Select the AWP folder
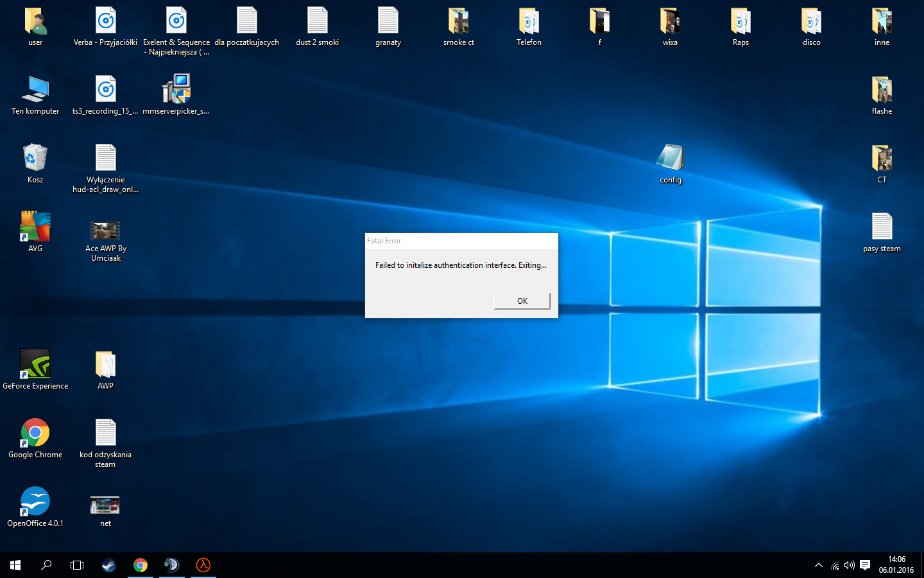924x578 pixels. pos(105,370)
